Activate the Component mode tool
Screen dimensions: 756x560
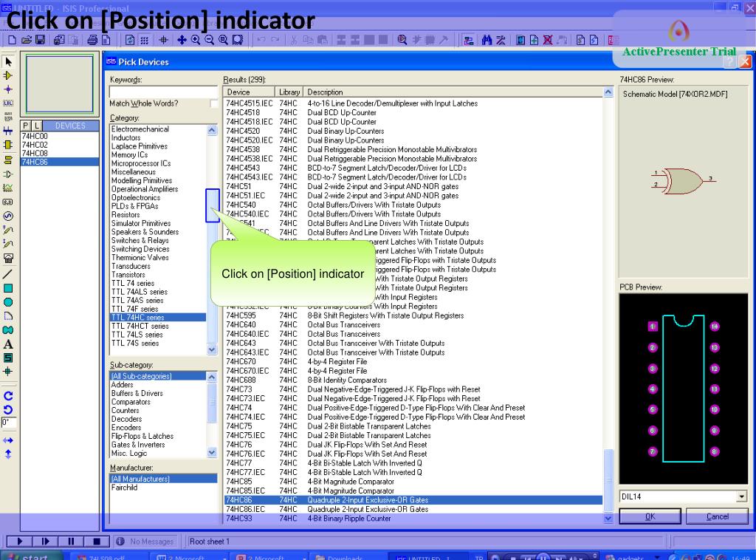(8, 76)
